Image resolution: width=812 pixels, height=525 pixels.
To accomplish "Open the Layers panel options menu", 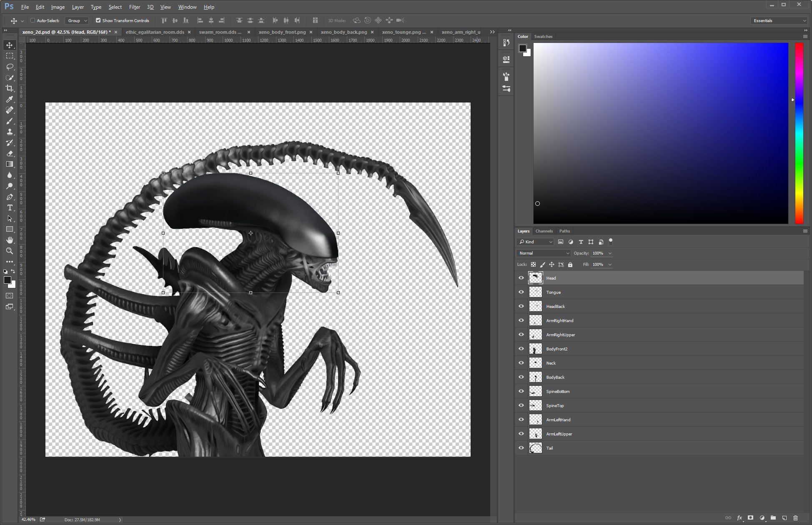I will 805,231.
